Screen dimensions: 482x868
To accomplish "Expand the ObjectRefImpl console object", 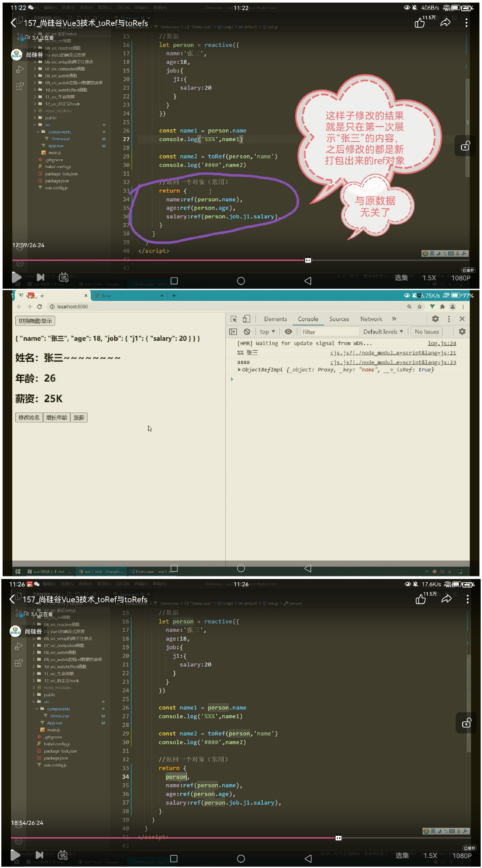I will (239, 370).
